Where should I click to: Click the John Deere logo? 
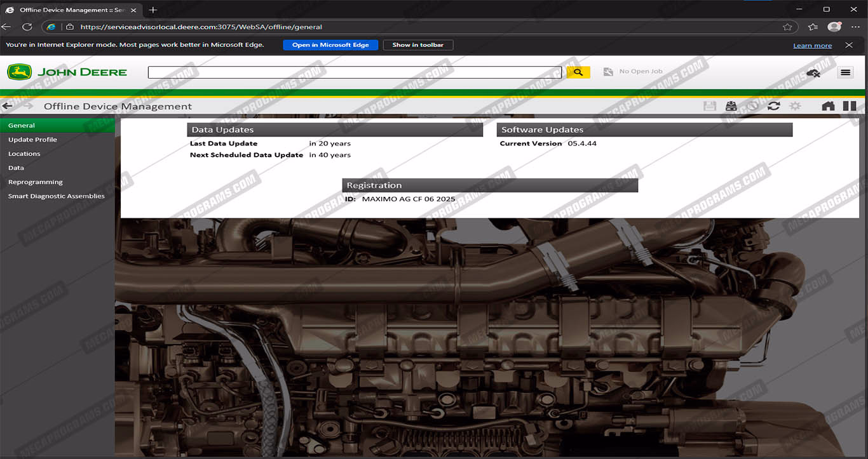click(67, 72)
